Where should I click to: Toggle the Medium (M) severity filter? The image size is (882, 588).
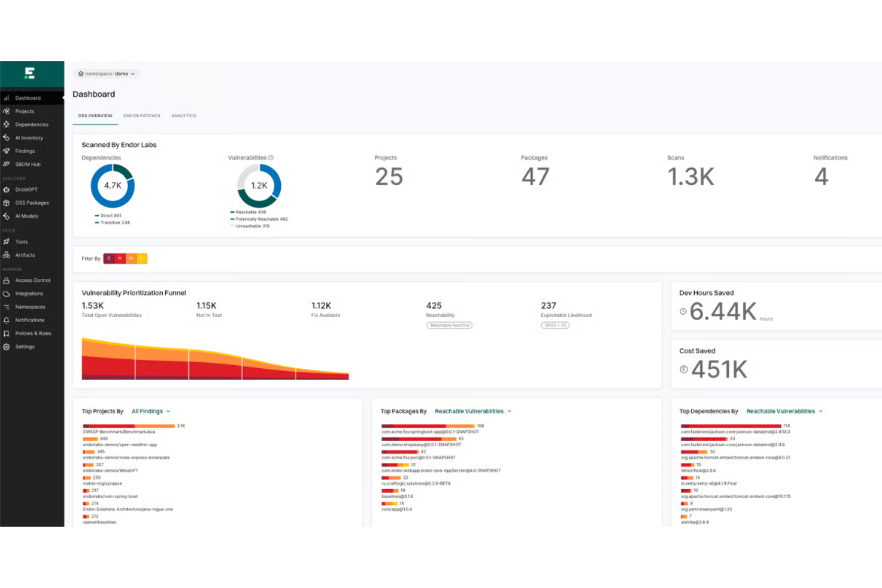pyautogui.click(x=131, y=259)
